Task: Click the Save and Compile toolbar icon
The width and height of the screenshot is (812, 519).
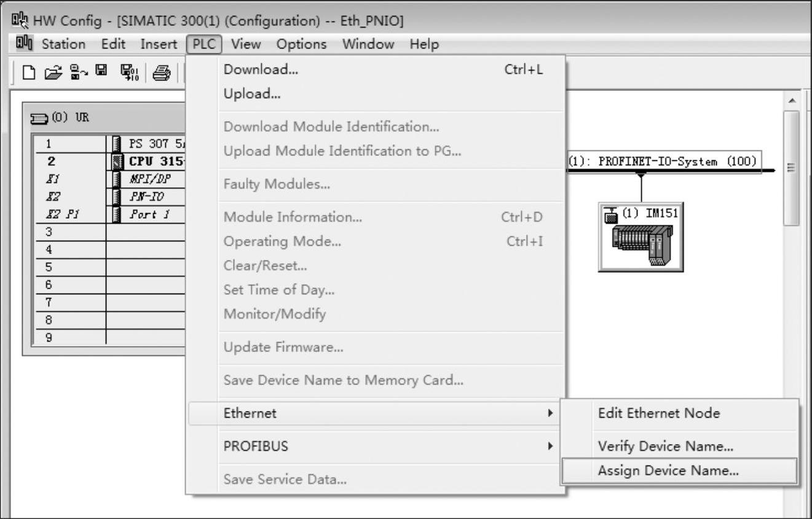Action: point(128,73)
